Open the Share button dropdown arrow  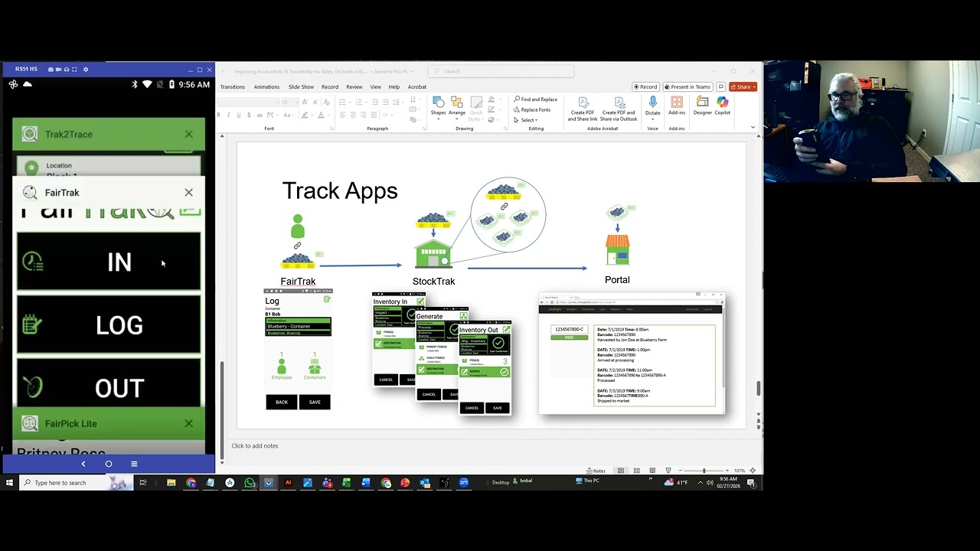[754, 86]
